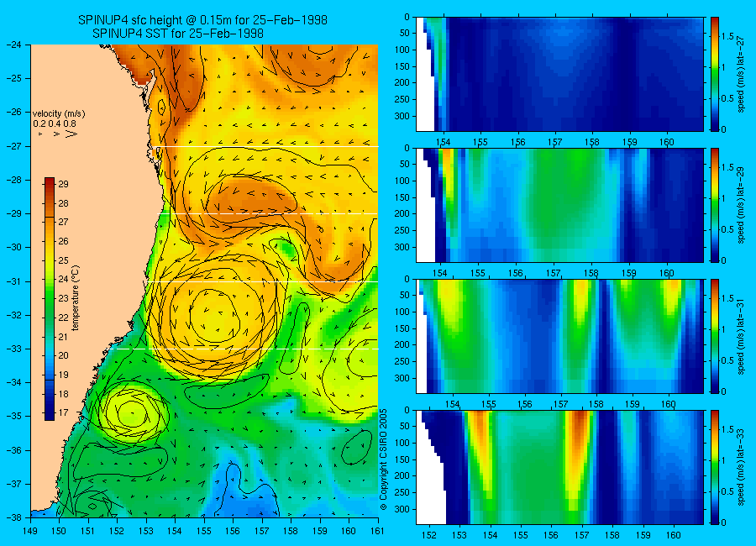Click the 151 longitude label on the map axis

(88, 531)
